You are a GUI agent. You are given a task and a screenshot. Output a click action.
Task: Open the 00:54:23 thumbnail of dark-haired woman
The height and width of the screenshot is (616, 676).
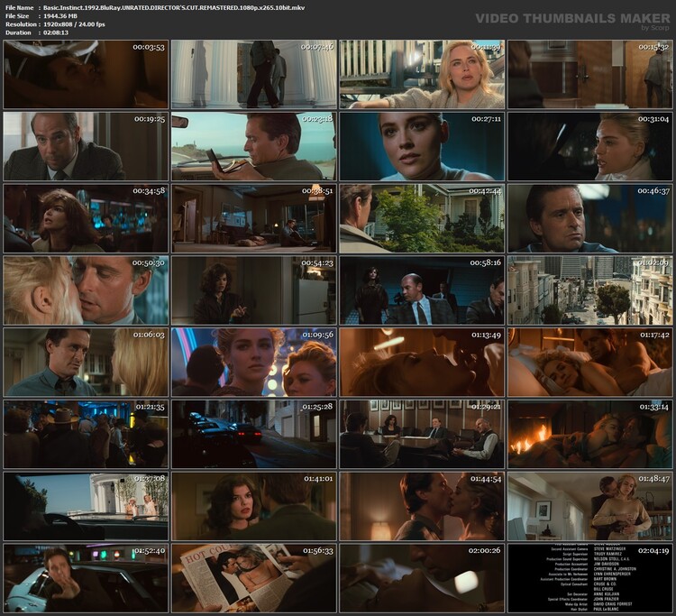coord(253,290)
